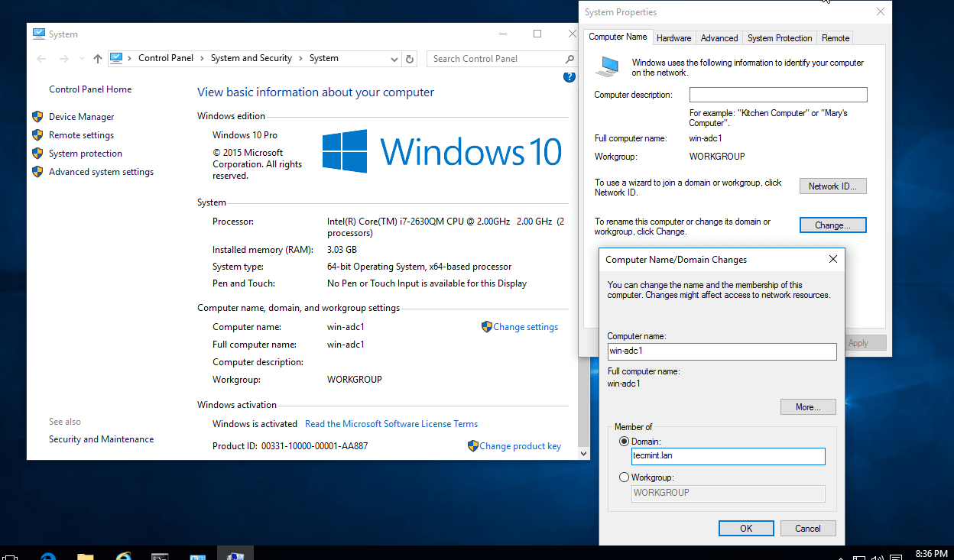This screenshot has height=560, width=954.
Task: Open the recent locations chevron beside navigation arrows
Action: (x=81, y=58)
